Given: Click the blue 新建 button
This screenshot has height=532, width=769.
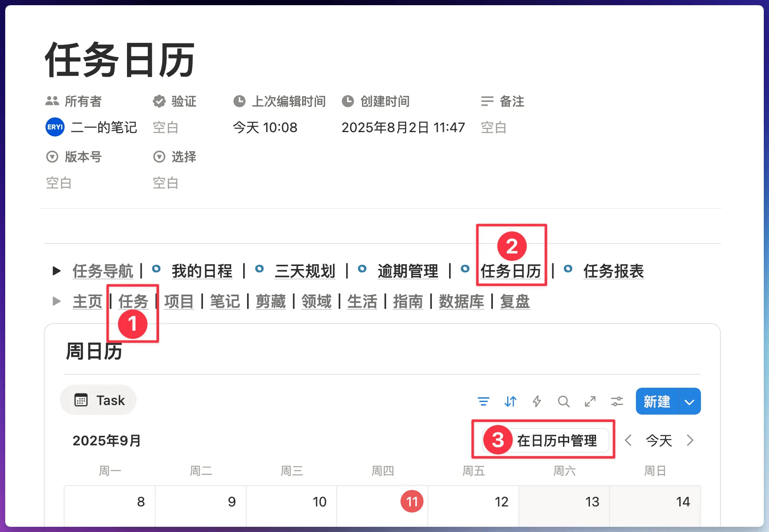Looking at the screenshot, I should (657, 402).
